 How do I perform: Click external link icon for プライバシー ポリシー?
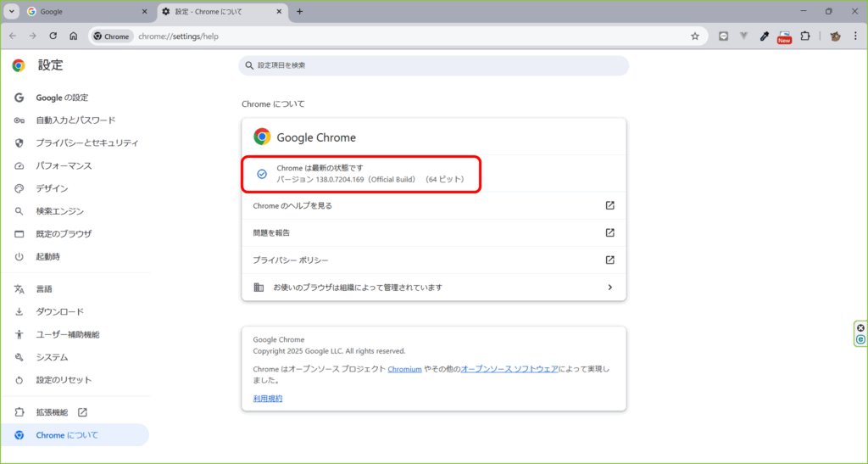609,260
